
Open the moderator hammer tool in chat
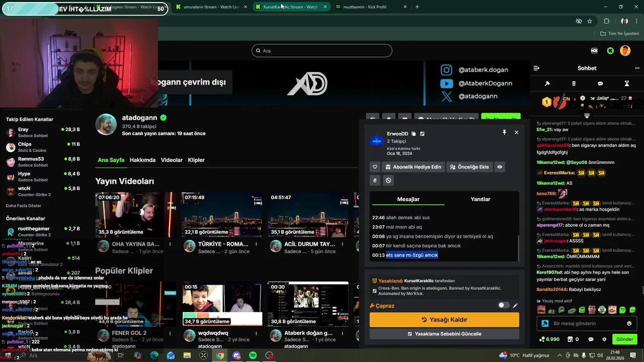tap(547, 83)
